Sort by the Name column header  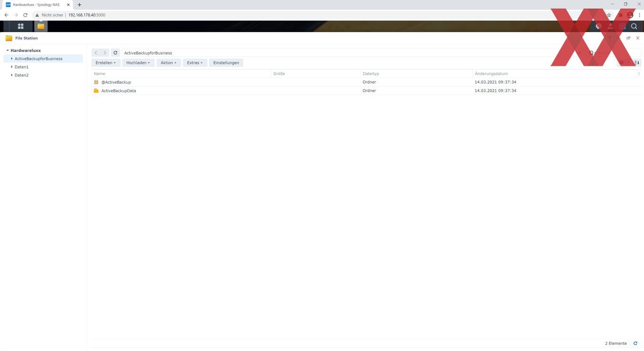coord(181,74)
